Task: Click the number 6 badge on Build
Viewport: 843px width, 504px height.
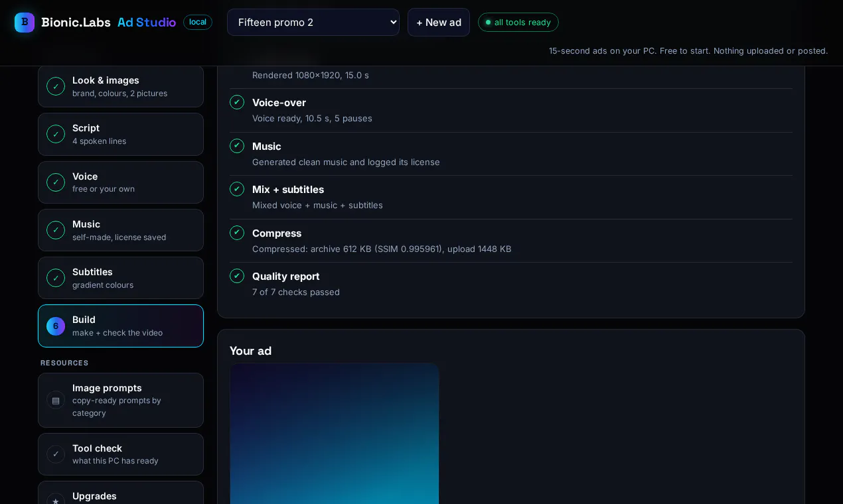Action: pyautogui.click(x=56, y=326)
